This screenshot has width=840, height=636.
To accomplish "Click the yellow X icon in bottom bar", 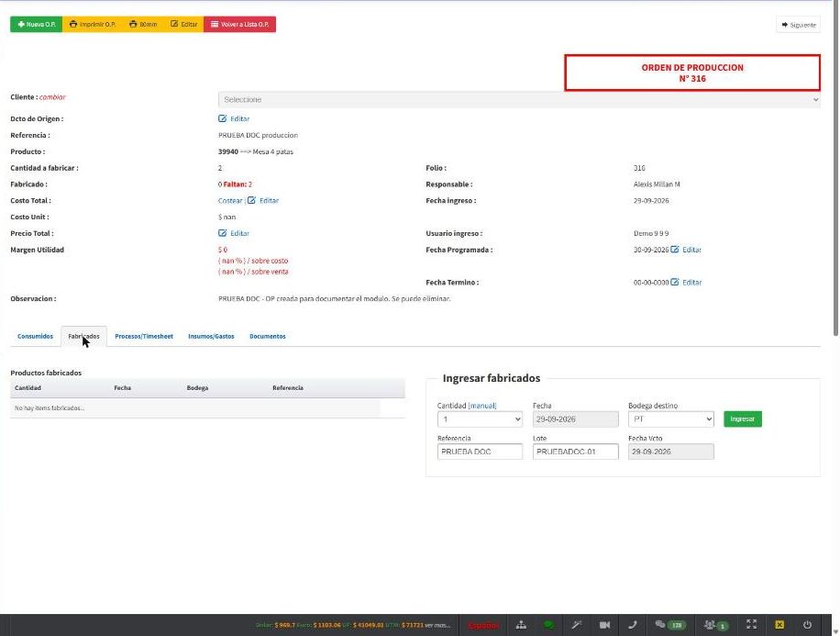I will coord(779,625).
